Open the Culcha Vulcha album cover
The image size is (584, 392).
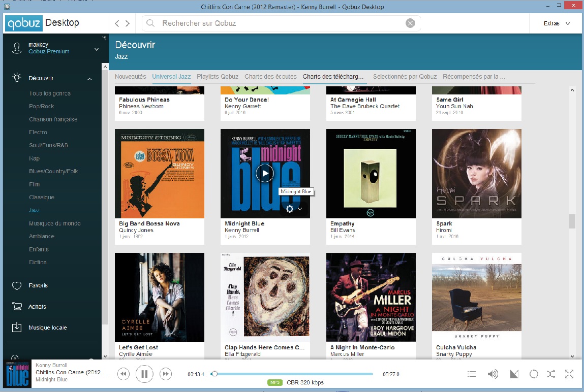477,298
